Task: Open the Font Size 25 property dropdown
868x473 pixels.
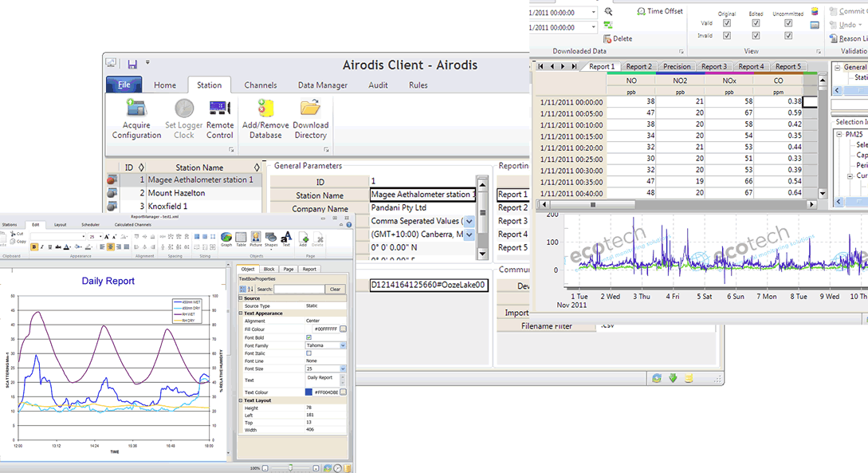Action: [x=343, y=369]
